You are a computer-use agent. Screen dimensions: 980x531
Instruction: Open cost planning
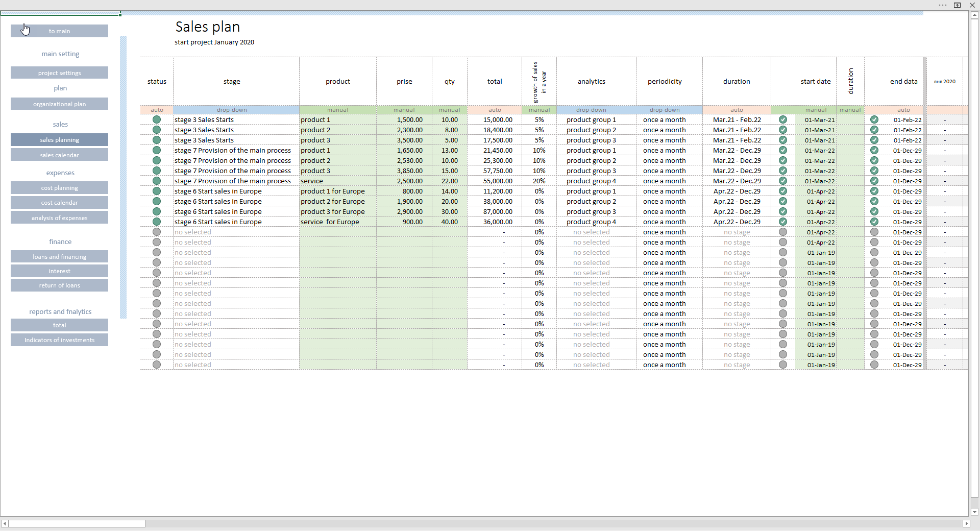59,187
